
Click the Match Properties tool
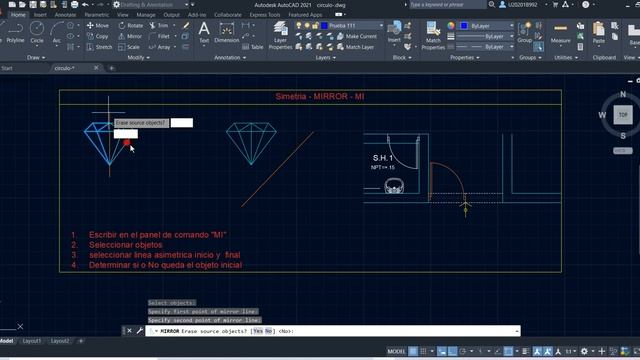tap(433, 36)
